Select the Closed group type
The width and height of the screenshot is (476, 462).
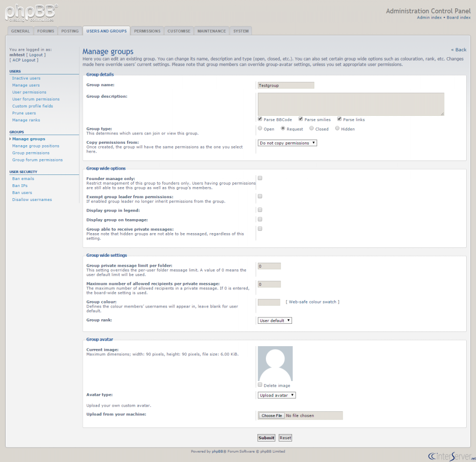point(311,128)
